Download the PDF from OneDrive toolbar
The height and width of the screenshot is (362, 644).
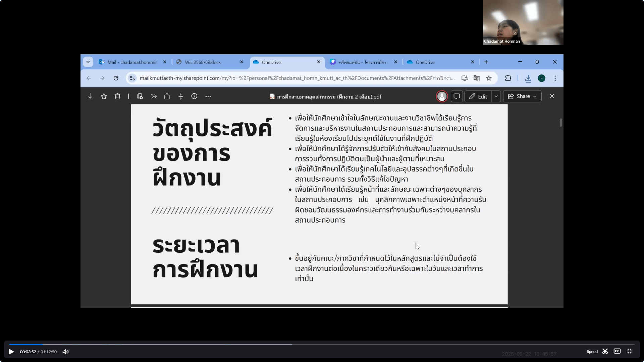coord(90,97)
